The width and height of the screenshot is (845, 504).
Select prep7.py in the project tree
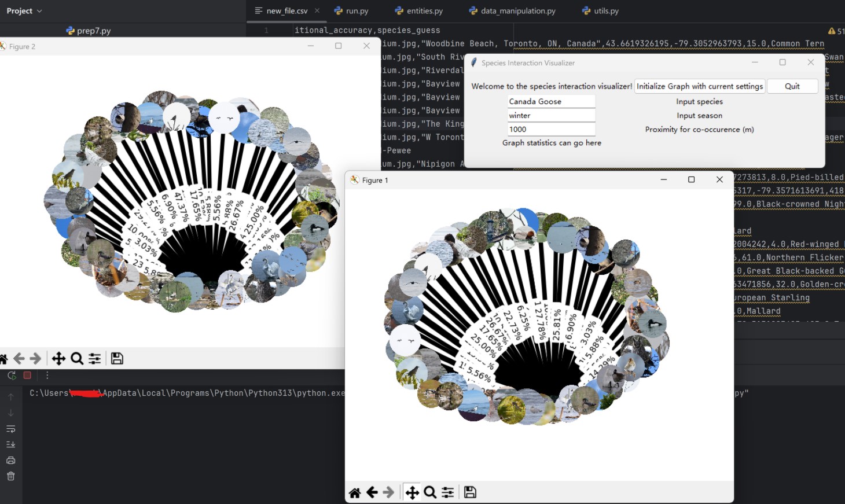click(88, 31)
